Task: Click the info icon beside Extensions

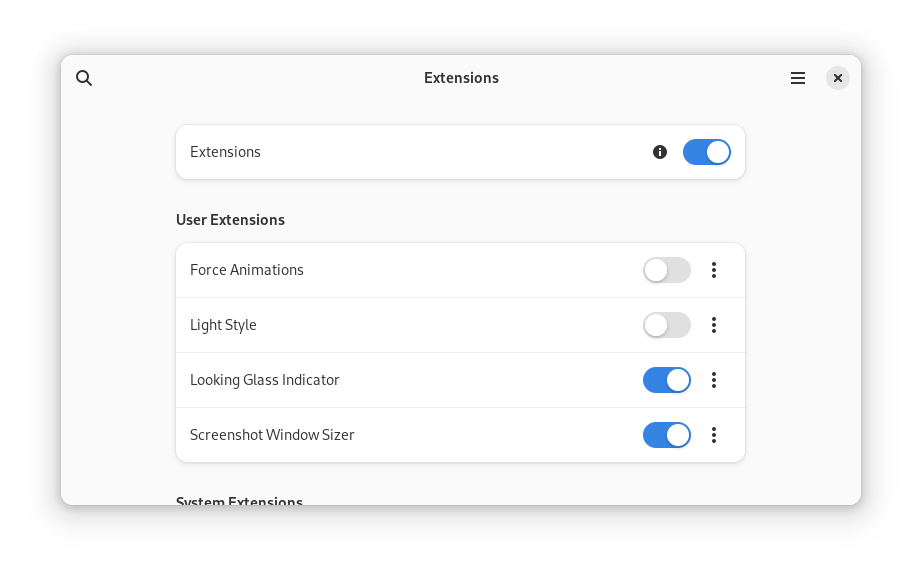Action: (660, 152)
